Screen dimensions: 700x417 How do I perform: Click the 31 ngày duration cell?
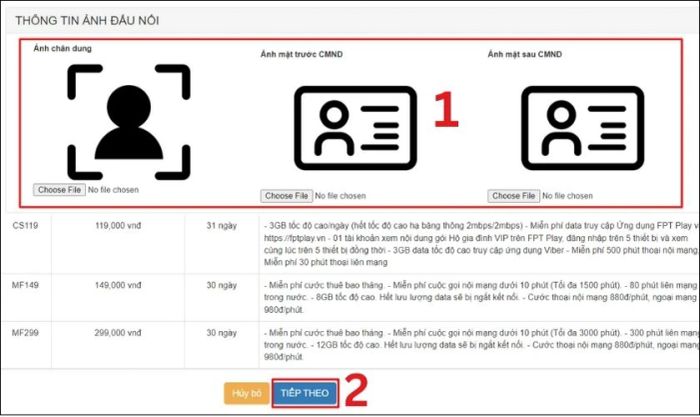221,225
